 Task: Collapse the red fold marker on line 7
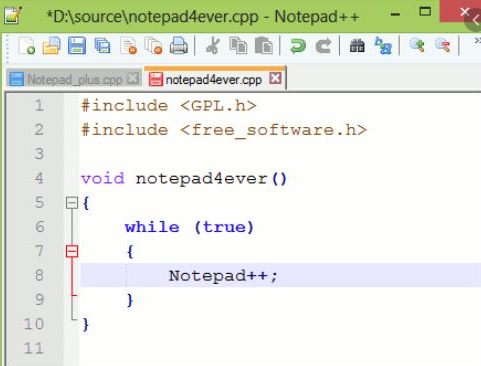(x=72, y=251)
